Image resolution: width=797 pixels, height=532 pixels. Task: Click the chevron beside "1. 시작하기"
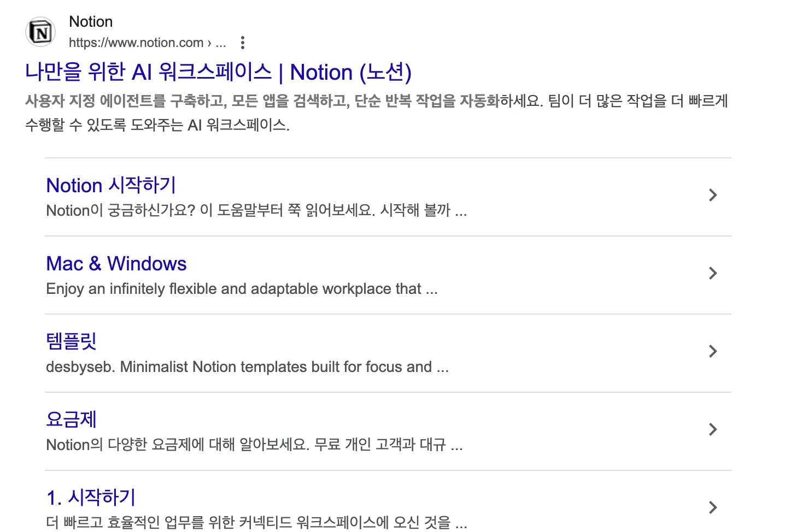[x=712, y=507]
